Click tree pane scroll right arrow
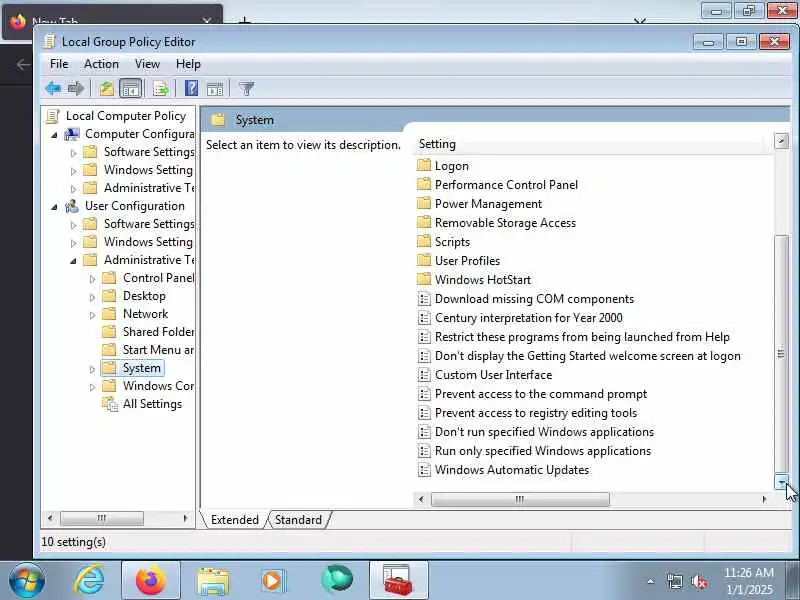Image resolution: width=800 pixels, height=600 pixels. point(185,519)
